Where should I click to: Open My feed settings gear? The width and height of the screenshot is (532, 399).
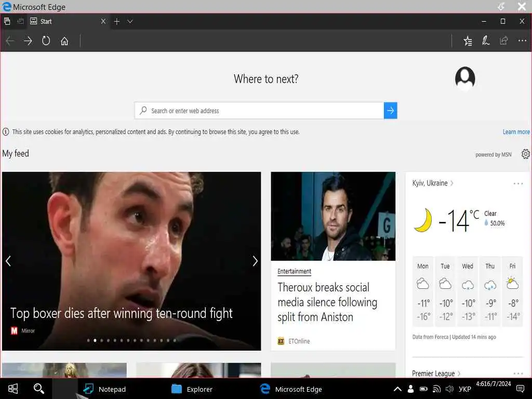526,154
